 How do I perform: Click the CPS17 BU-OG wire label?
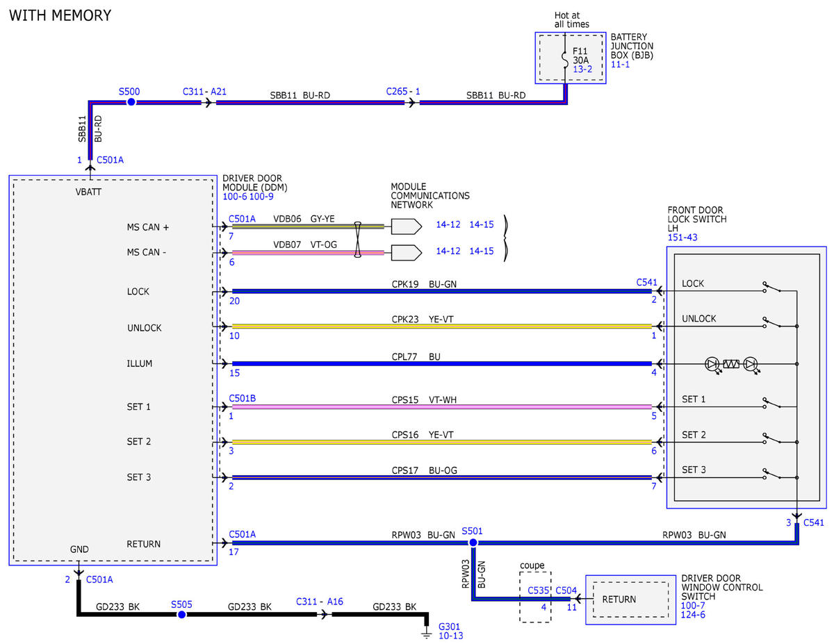[424, 470]
